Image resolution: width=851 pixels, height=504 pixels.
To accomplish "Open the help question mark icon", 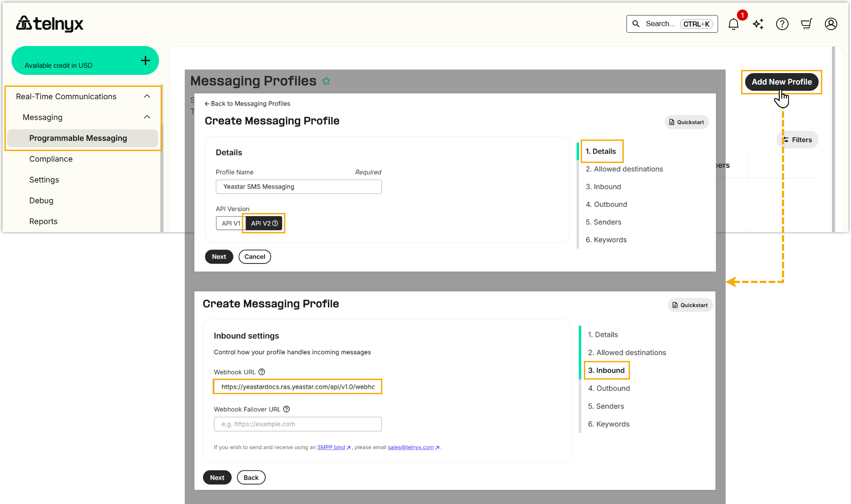I will [x=782, y=24].
